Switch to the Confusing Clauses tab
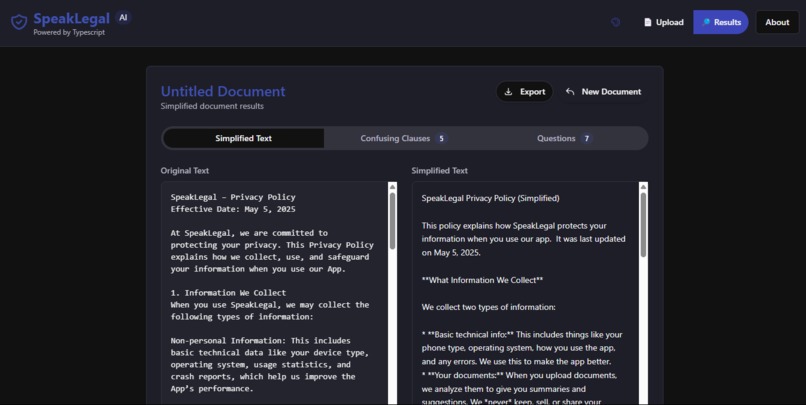 click(404, 138)
